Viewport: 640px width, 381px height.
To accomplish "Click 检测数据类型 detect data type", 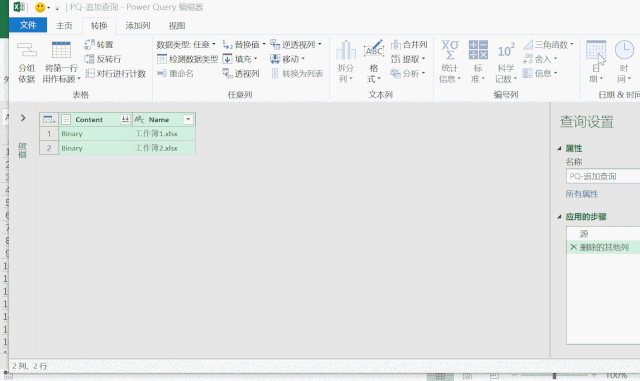I will point(187,59).
